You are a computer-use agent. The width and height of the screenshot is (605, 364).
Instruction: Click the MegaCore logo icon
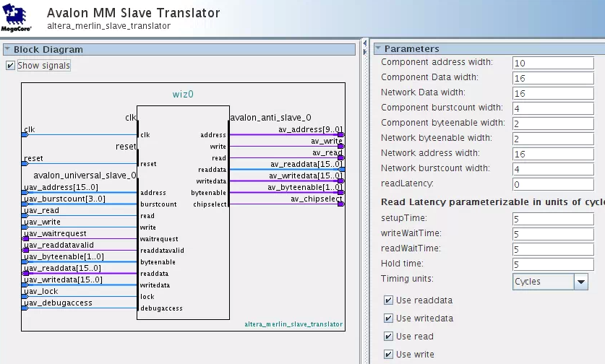pyautogui.click(x=16, y=18)
